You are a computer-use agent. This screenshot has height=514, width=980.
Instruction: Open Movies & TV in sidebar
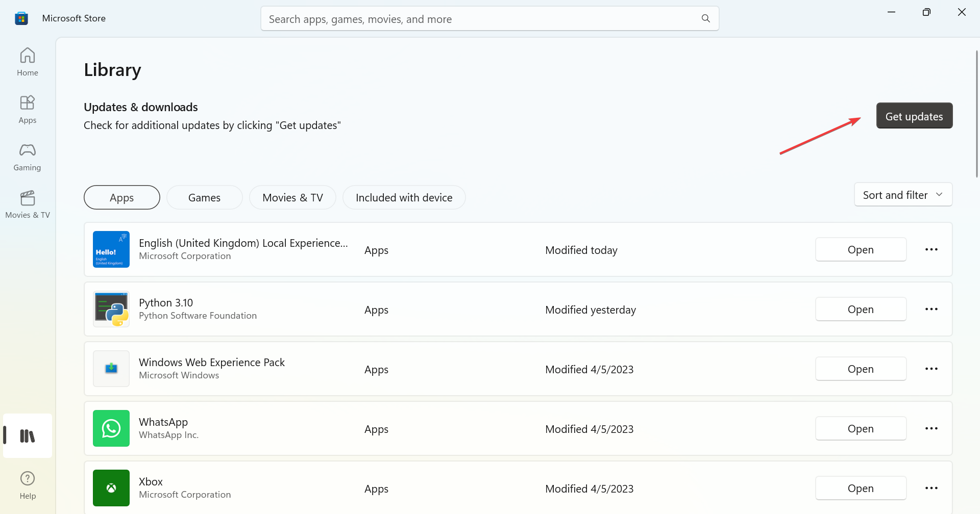28,204
